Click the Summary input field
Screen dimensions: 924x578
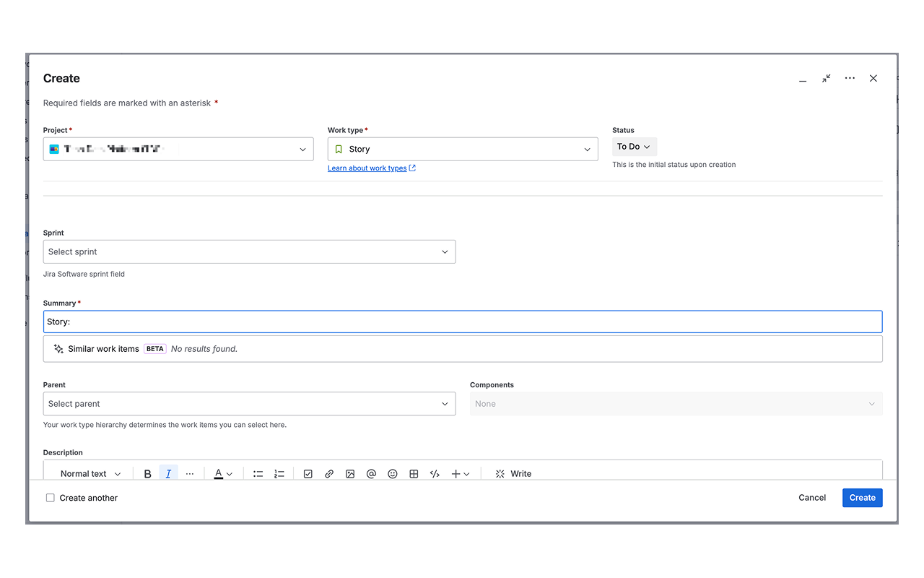(463, 322)
